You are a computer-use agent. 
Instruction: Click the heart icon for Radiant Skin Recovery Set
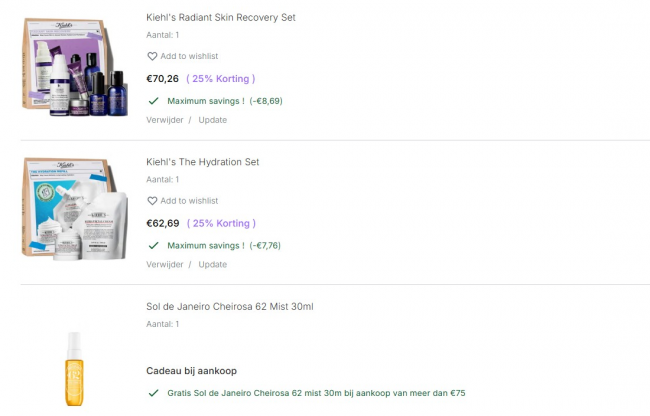click(152, 57)
